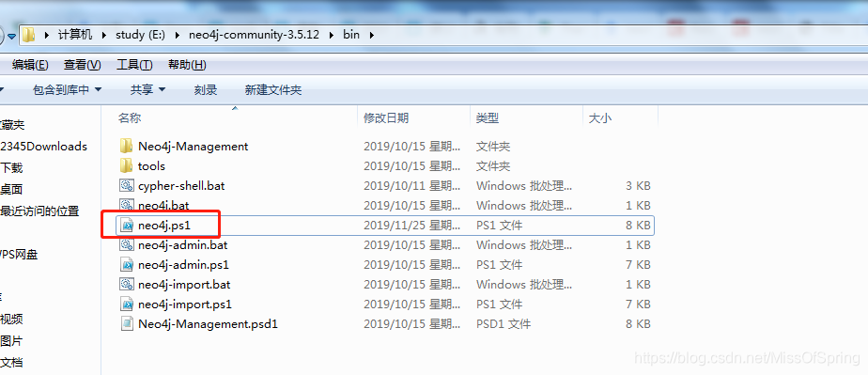Open the 编辑(E) menu

coord(30,65)
